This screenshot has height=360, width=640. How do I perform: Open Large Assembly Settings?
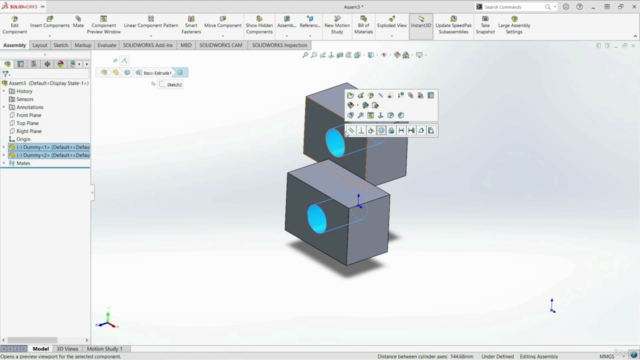514,25
